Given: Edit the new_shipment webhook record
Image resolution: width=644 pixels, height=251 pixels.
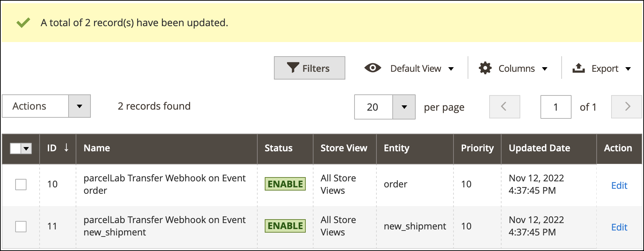Looking at the screenshot, I should pyautogui.click(x=619, y=227).
